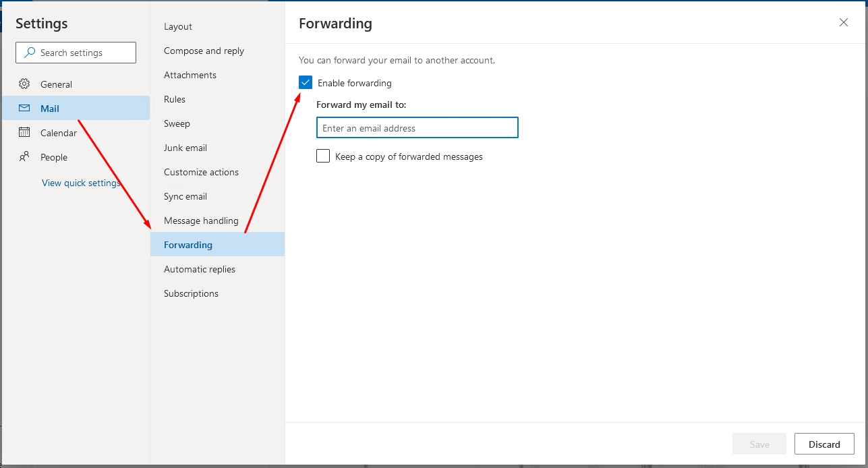Open Compose and reply settings

(204, 51)
